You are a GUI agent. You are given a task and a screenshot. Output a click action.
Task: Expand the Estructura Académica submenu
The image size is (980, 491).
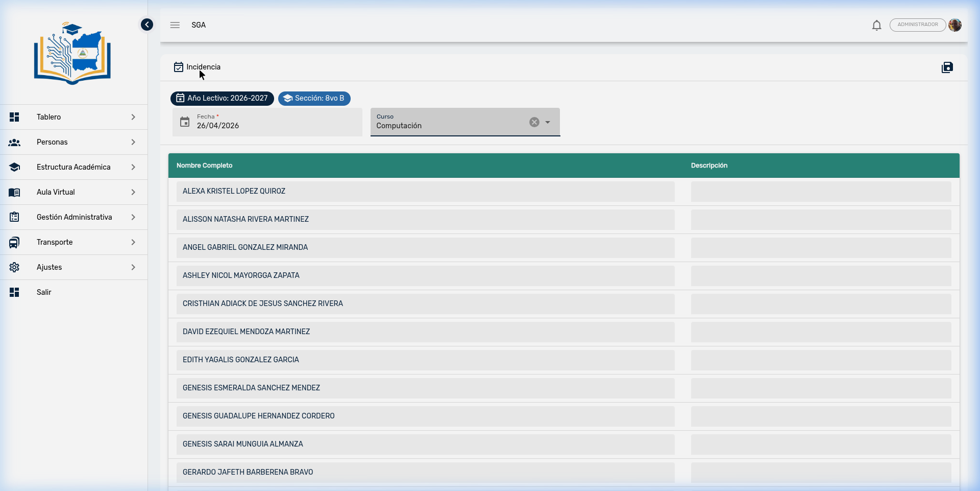(x=133, y=167)
